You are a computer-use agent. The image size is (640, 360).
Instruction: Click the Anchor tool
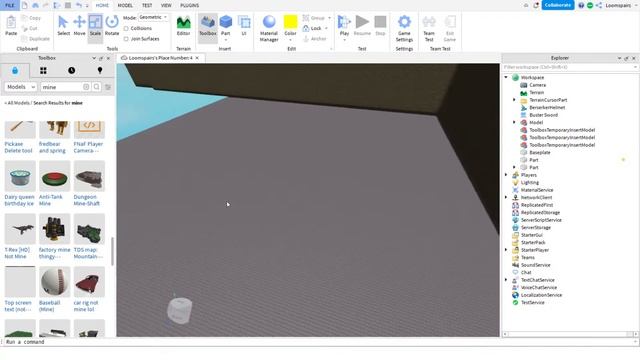pos(315,39)
